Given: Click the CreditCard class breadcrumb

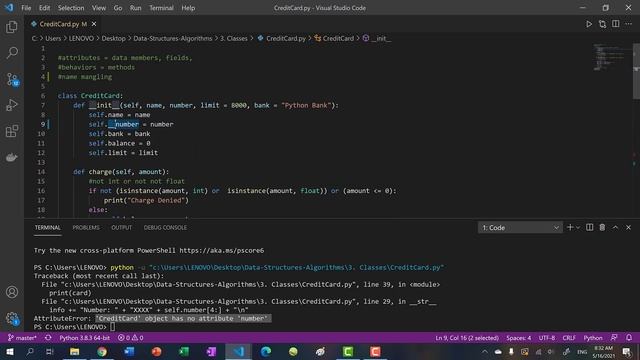Looking at the screenshot, I should pos(334,38).
